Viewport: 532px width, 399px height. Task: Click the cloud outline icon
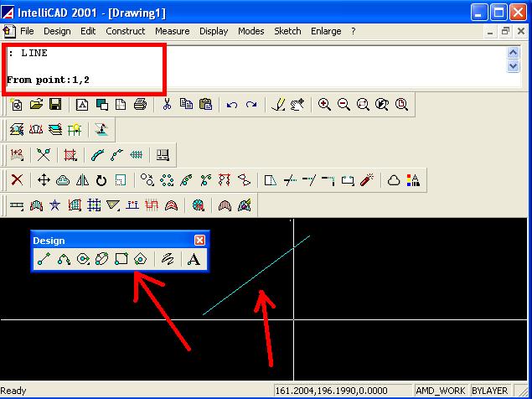tap(394, 180)
